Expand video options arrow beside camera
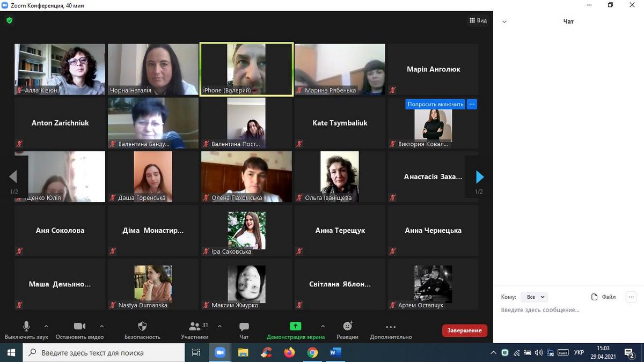Screen dimensions: 644x362 point(102,326)
